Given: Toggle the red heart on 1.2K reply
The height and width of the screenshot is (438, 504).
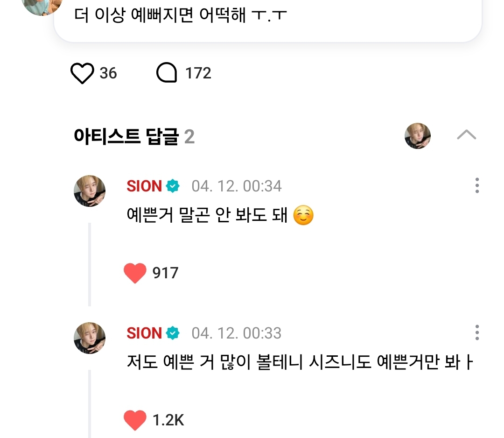Looking at the screenshot, I should point(135,420).
